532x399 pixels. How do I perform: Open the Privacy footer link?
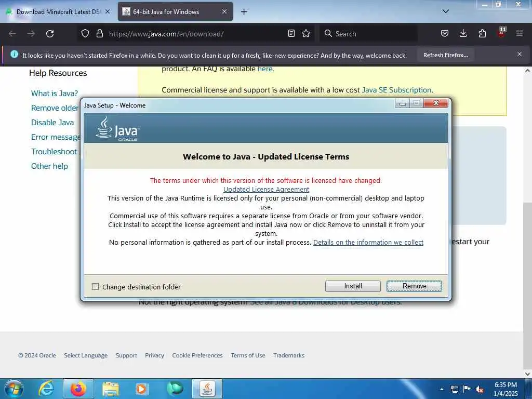tap(154, 355)
